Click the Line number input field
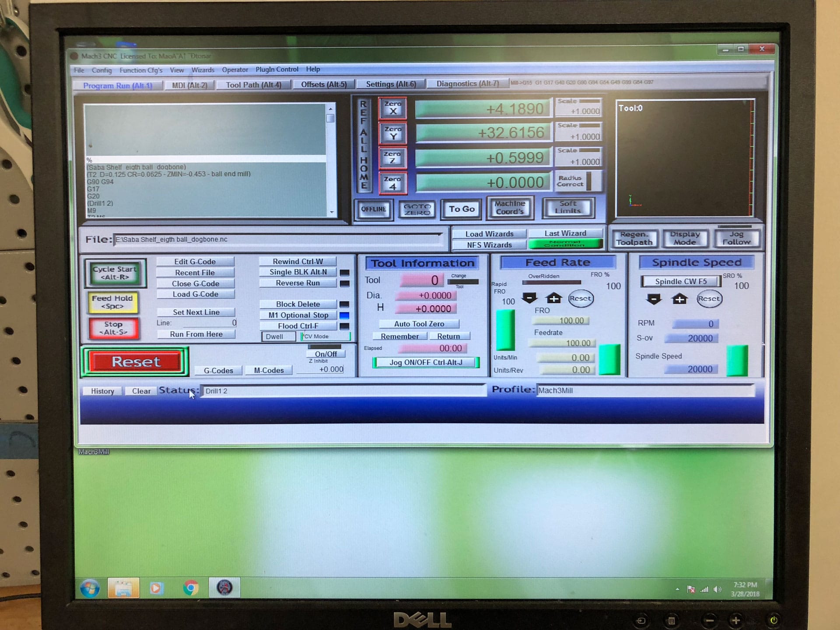840x630 pixels. [x=210, y=323]
